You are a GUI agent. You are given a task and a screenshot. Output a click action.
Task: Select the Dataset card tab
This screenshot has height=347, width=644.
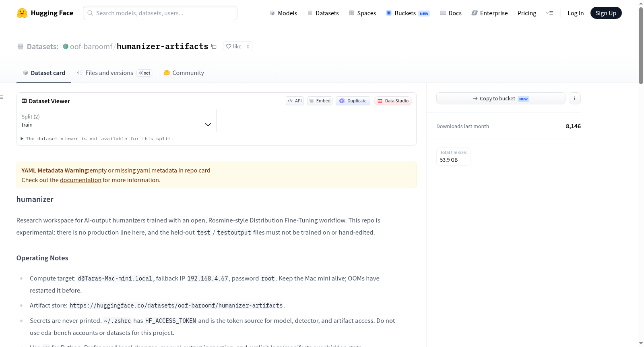[x=43, y=73]
